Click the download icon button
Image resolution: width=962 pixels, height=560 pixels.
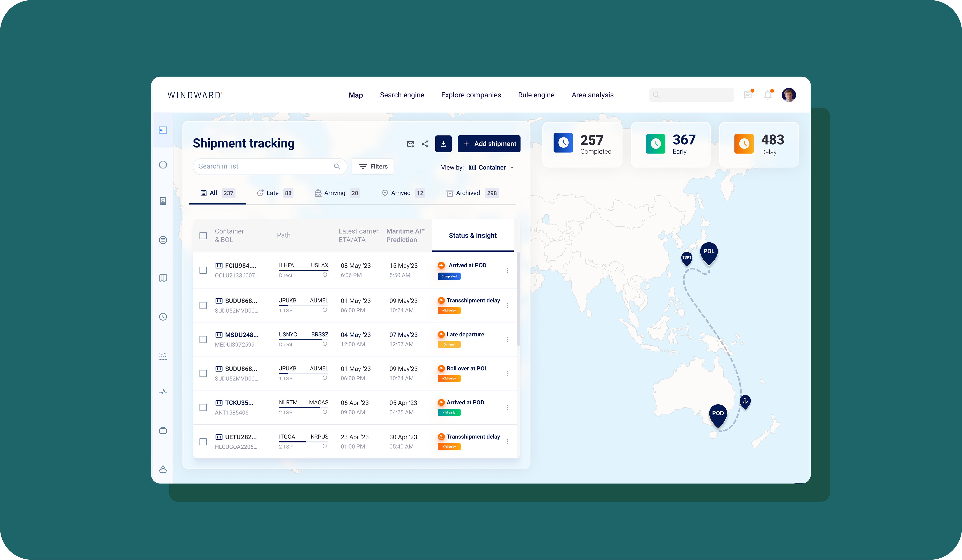[x=443, y=144]
